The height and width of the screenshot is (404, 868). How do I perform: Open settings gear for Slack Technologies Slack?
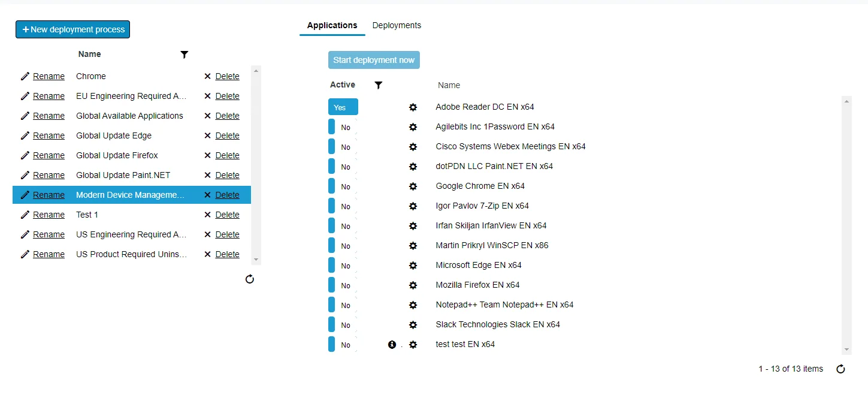pyautogui.click(x=413, y=325)
